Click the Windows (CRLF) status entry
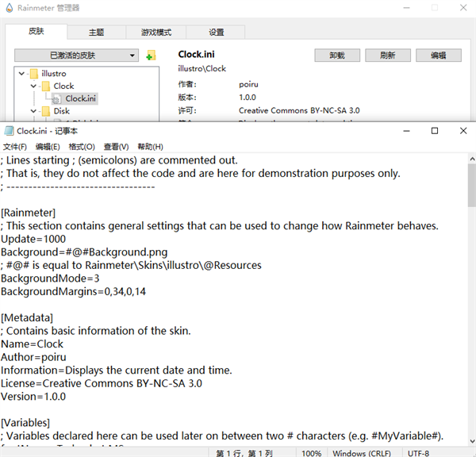This screenshot has height=457, width=476. (x=362, y=453)
